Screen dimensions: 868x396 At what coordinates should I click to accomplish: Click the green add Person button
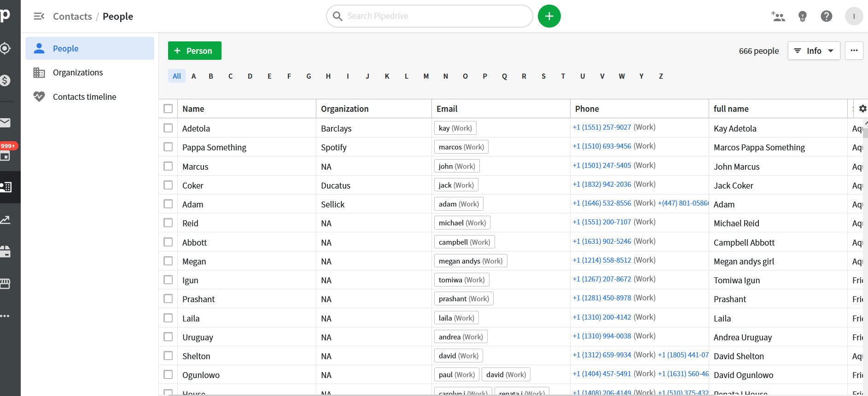tap(194, 51)
